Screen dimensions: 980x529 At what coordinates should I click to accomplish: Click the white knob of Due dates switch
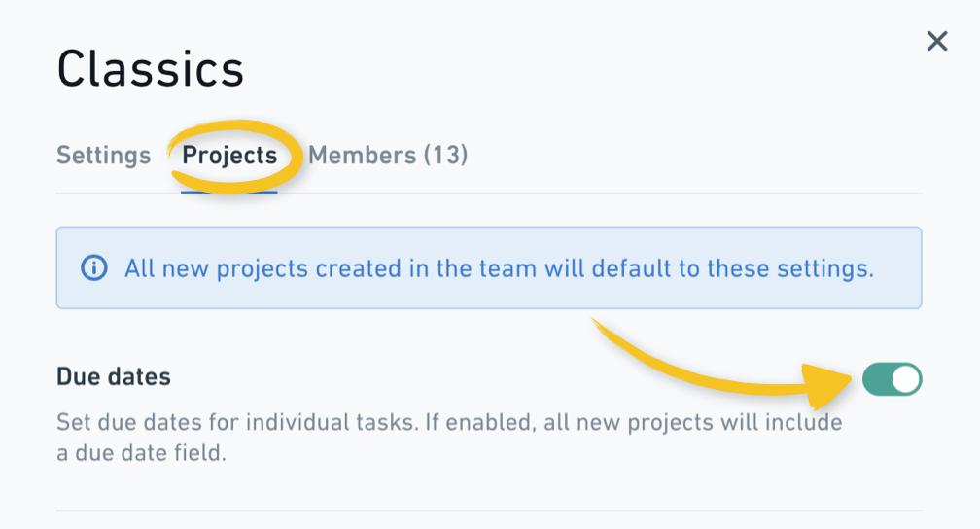tap(906, 379)
